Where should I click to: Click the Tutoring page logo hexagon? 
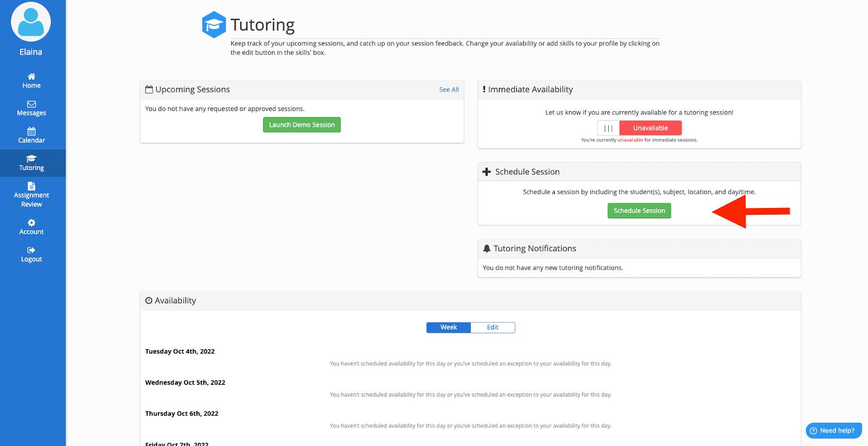click(214, 25)
